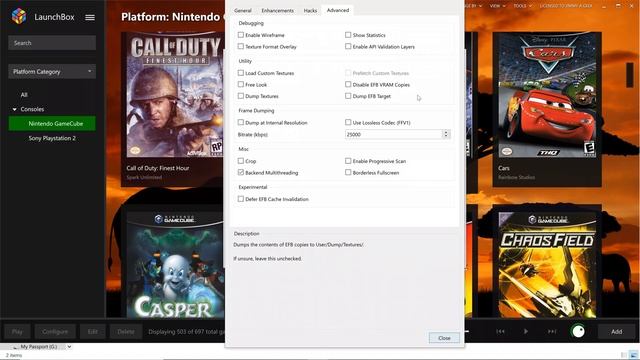Toggle Enable API Validation Layers

click(x=348, y=47)
